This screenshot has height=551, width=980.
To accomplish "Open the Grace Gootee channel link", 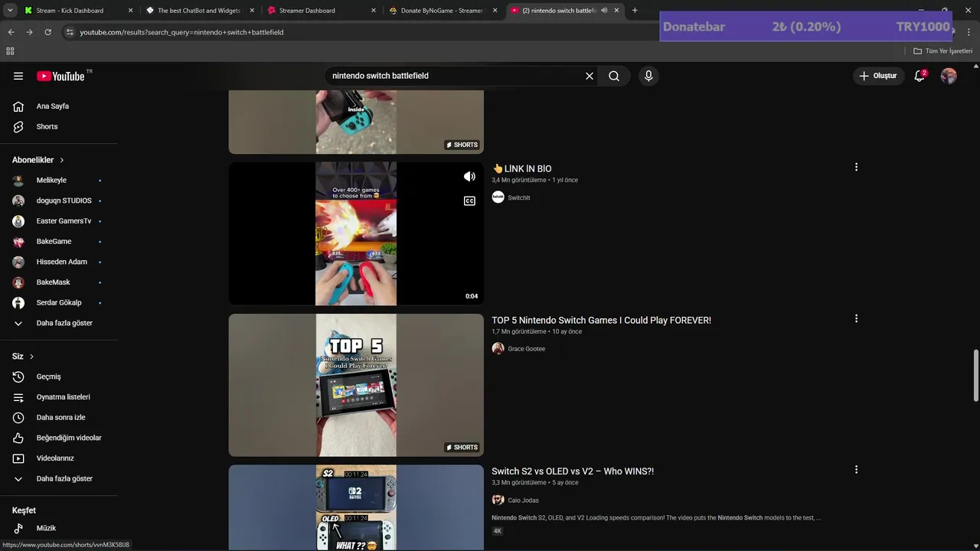I will (x=526, y=349).
